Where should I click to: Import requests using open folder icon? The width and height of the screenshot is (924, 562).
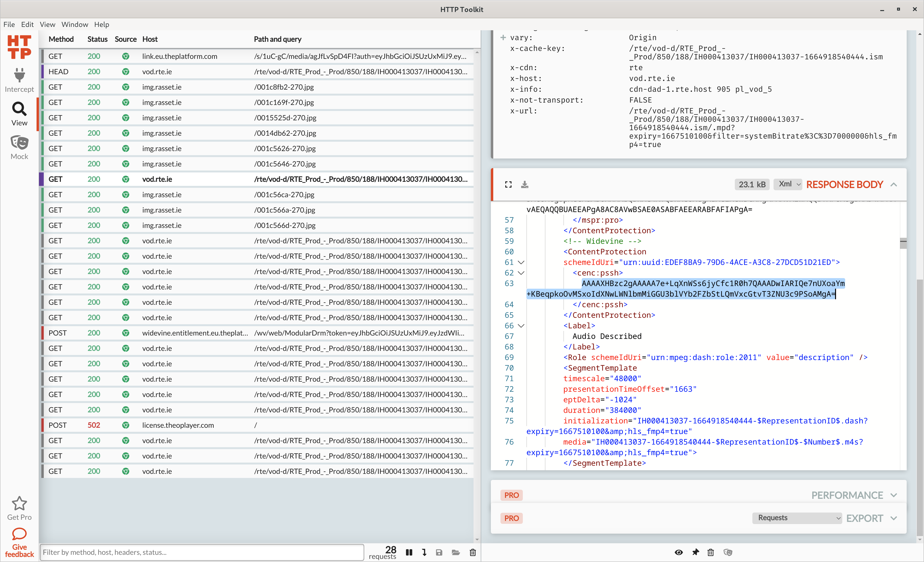coord(456,552)
